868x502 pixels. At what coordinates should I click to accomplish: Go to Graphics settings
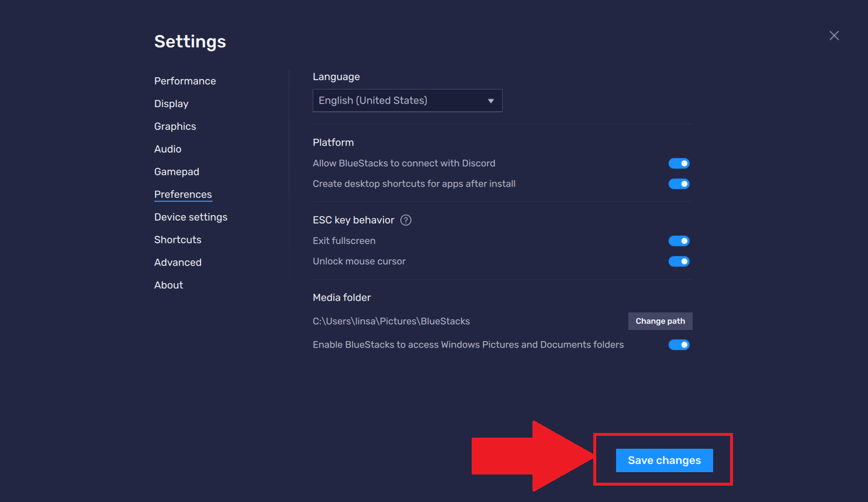coord(175,126)
